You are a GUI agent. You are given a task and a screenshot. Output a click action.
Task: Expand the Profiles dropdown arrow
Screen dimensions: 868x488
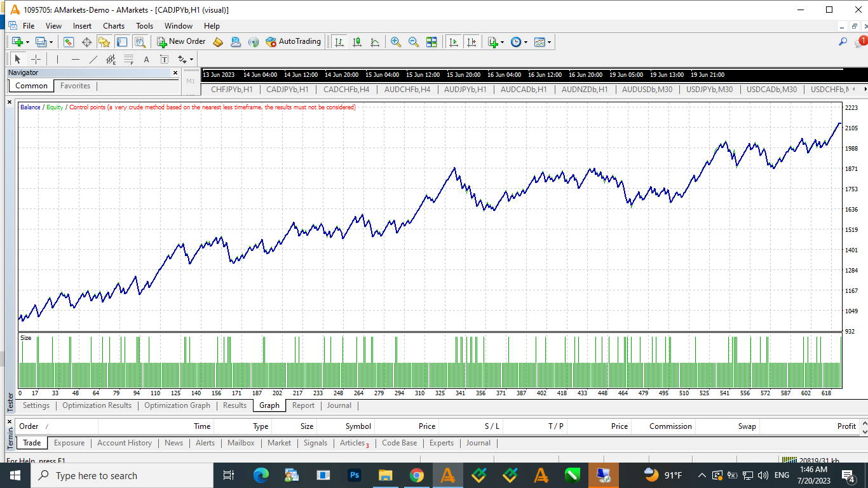tap(51, 43)
